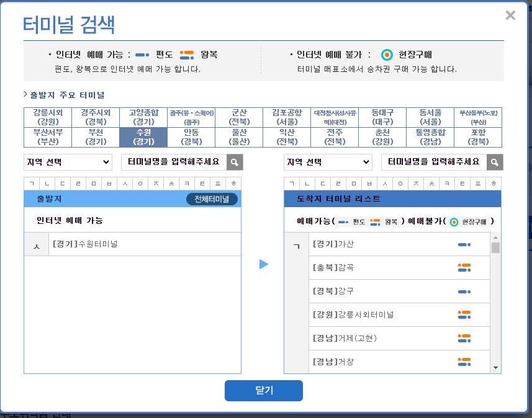Open the right 지역 선택 region dropdown
The width and height of the screenshot is (532, 418).
(327, 162)
